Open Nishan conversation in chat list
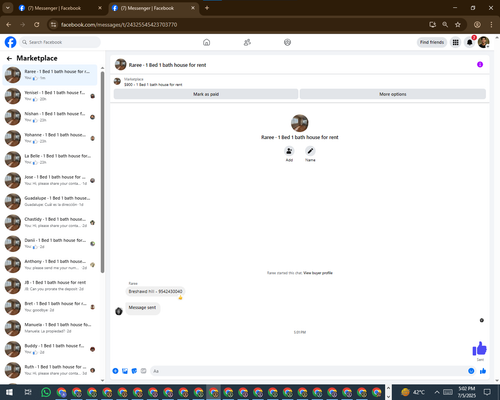The height and width of the screenshot is (400, 500). 50,117
